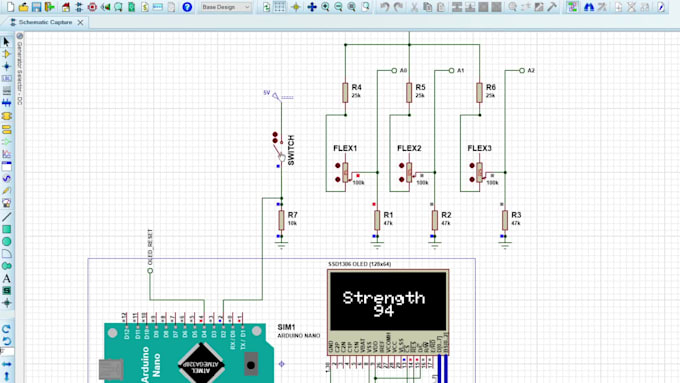Open the Schematic Capture toolbar icon
680x383 pixels.
pos(79,7)
